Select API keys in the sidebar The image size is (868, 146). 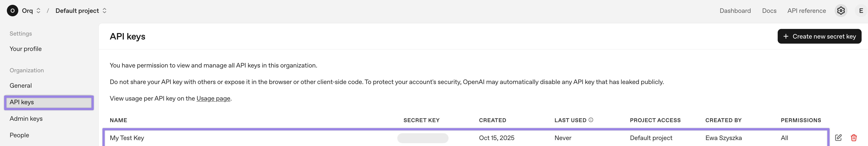(48, 102)
